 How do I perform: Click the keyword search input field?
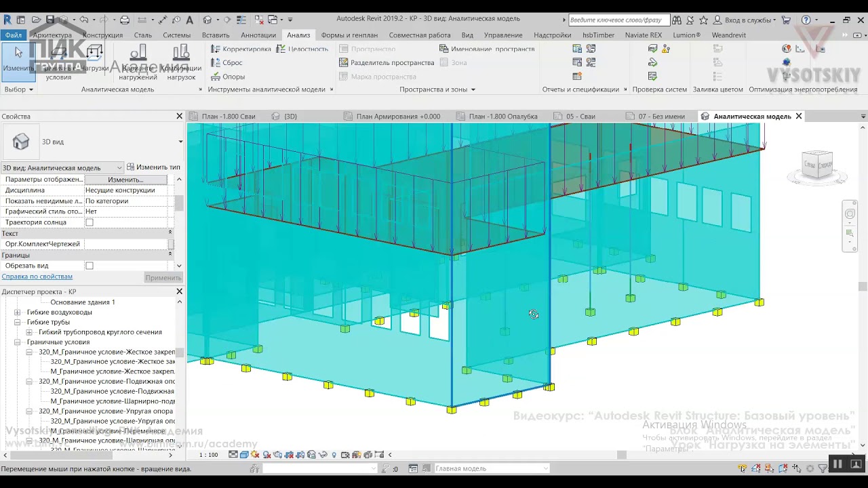[619, 20]
